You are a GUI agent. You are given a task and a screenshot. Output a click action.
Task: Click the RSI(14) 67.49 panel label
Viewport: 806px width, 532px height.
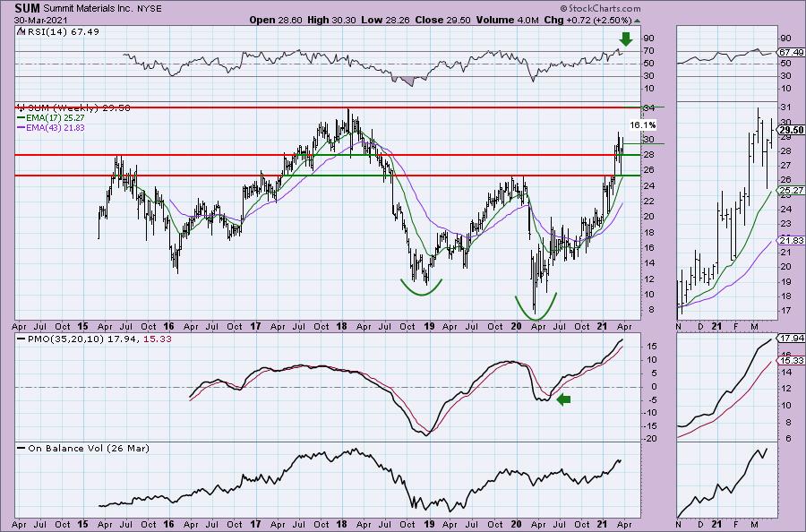pos(62,31)
